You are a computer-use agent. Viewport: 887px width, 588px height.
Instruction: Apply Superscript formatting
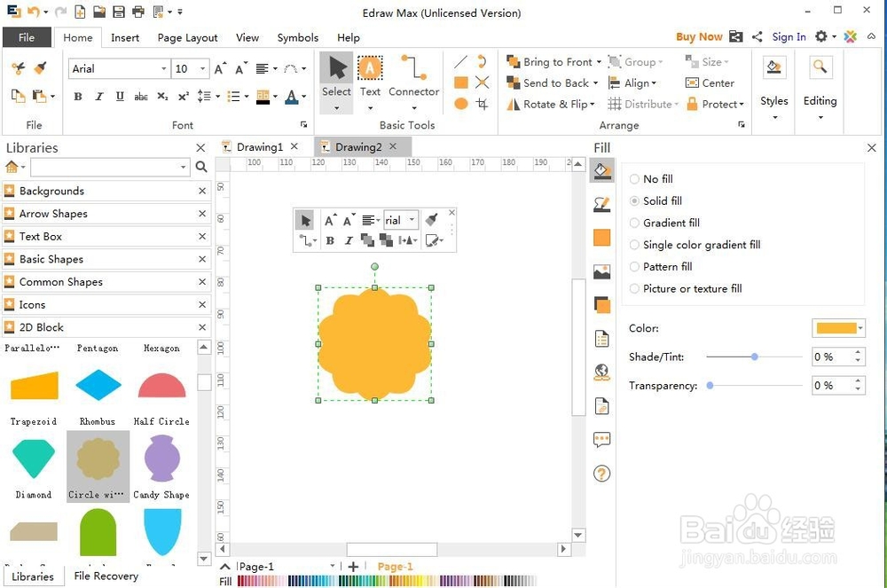pos(184,97)
